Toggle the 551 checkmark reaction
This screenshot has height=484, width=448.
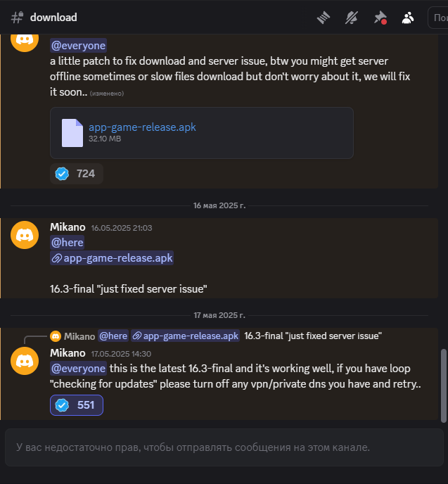(77, 405)
